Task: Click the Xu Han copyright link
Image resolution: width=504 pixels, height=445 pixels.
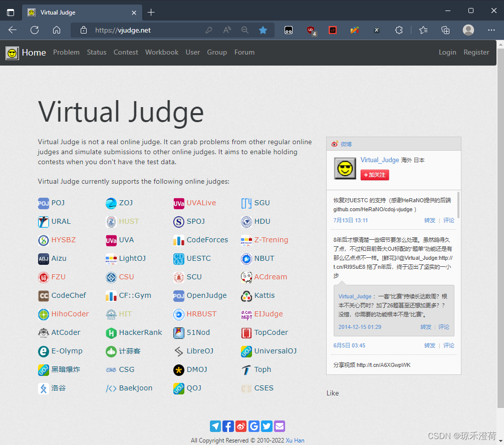Action: (294, 440)
